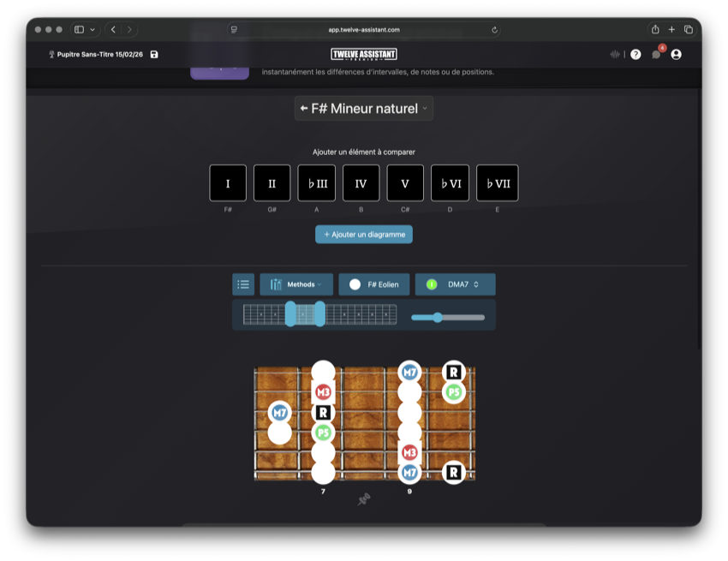Open the F# Mineur naturel scale dropdown
Image resolution: width=728 pixels, height=561 pixels.
(364, 109)
